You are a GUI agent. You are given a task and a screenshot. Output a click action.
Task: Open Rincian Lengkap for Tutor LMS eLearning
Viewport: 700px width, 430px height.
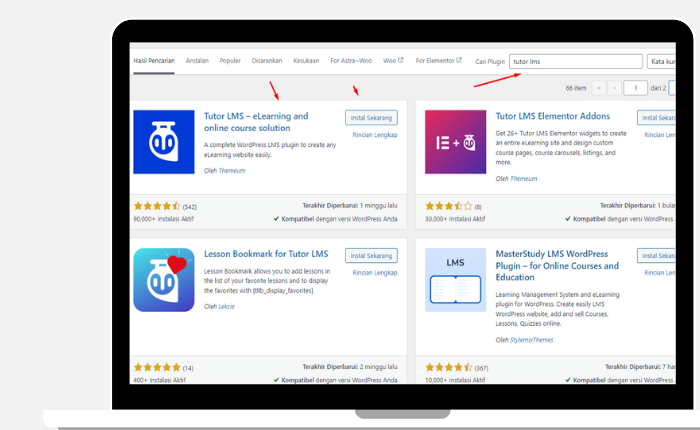[x=375, y=135]
